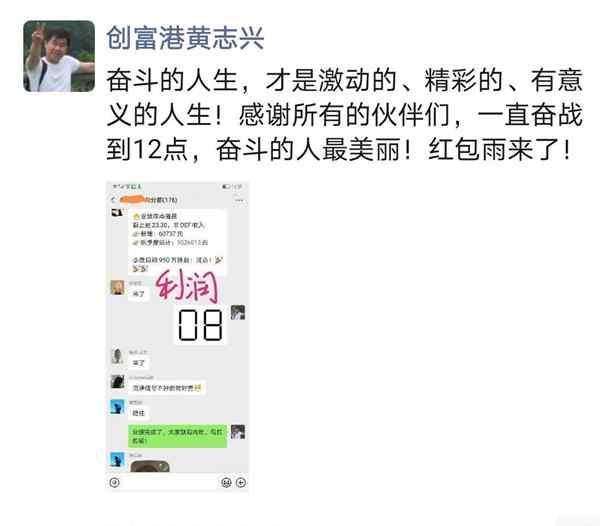Tap first white message with revenue stats
This screenshot has height=526, width=600.
pos(177,243)
